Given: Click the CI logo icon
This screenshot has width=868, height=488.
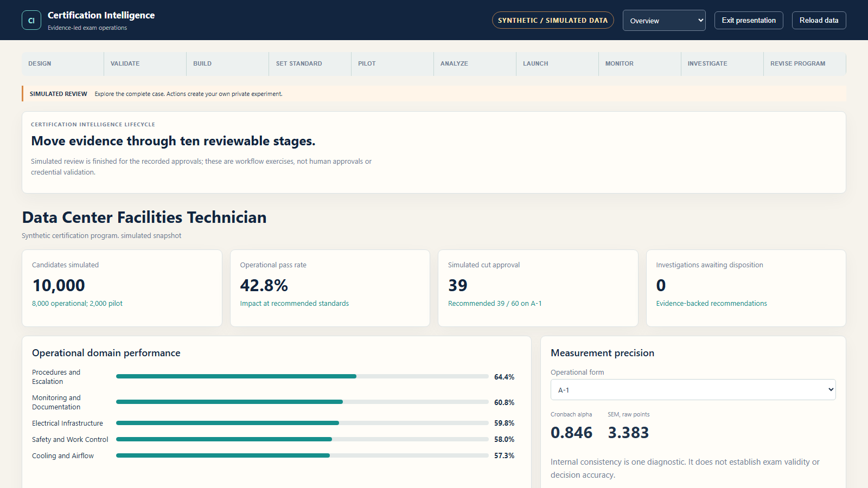Looking at the screenshot, I should click(31, 20).
